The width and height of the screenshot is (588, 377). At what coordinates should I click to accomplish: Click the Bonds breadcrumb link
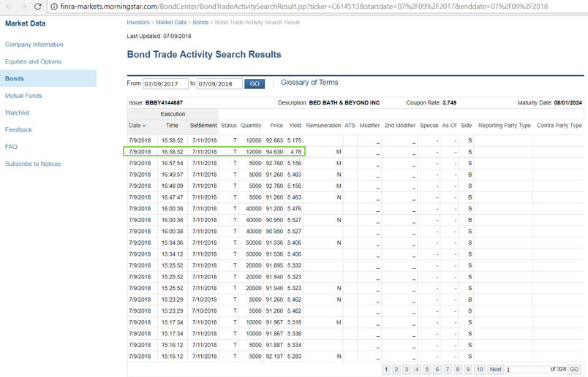200,23
